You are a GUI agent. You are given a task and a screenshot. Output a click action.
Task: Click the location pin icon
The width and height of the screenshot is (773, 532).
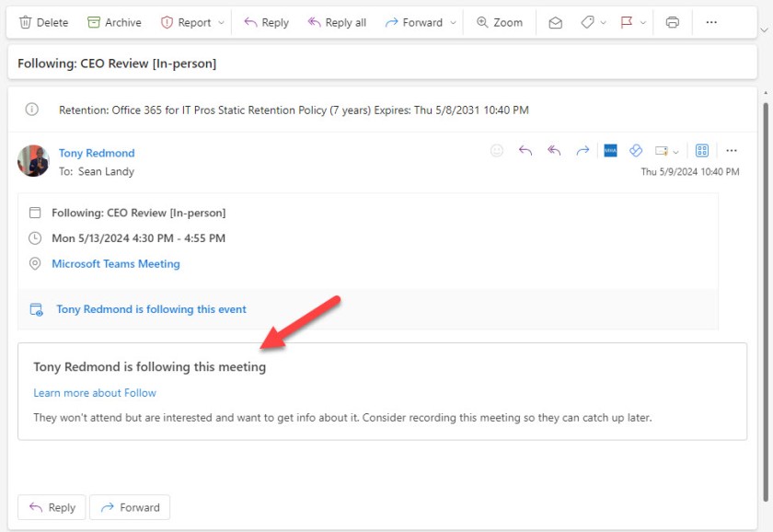[x=35, y=264]
